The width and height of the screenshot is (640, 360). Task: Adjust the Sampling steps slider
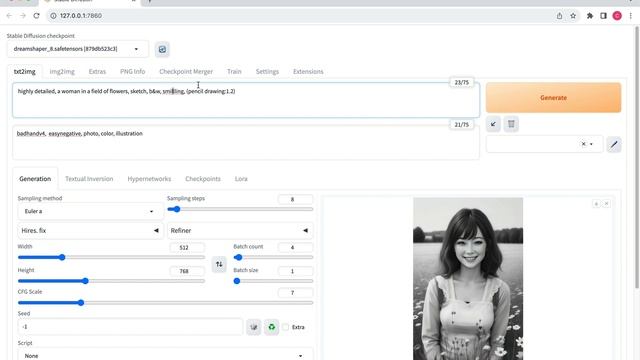click(240, 209)
